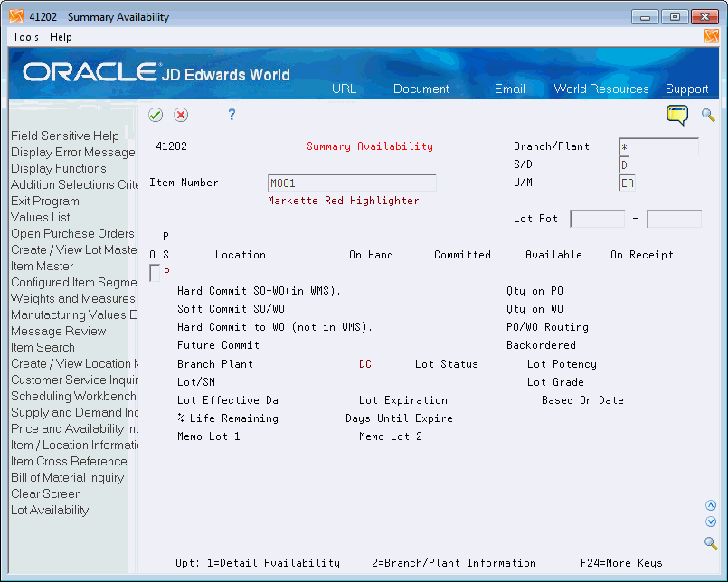Select Exit Program
Screen dimensions: 728x582
[x=45, y=201]
